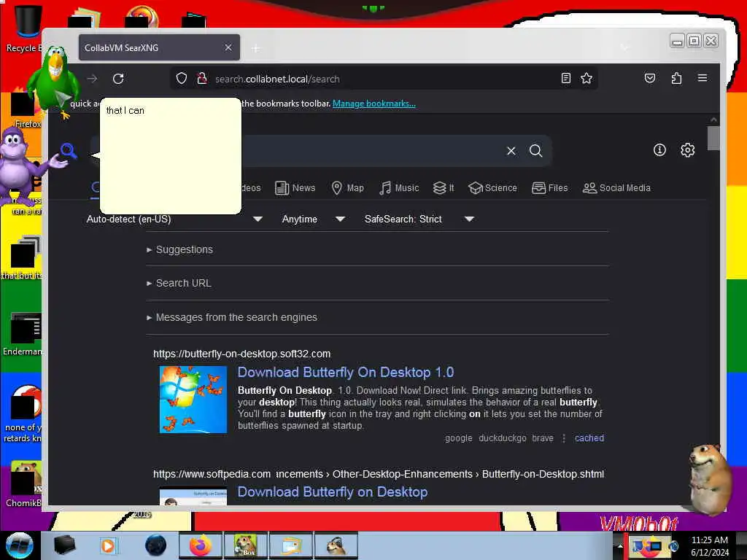Switch to the Science category

click(492, 188)
